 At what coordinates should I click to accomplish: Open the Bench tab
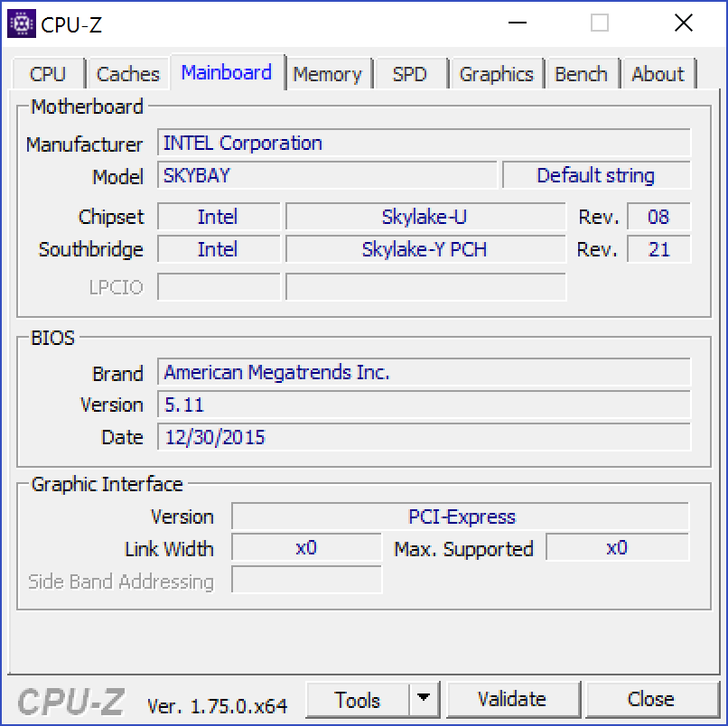pos(582,74)
